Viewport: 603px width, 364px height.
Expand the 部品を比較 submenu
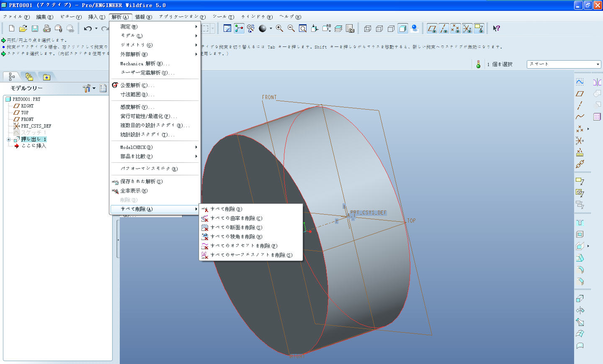(x=154, y=156)
